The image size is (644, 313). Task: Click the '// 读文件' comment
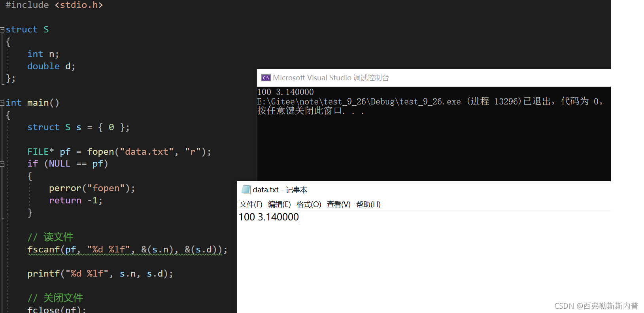click(50, 237)
